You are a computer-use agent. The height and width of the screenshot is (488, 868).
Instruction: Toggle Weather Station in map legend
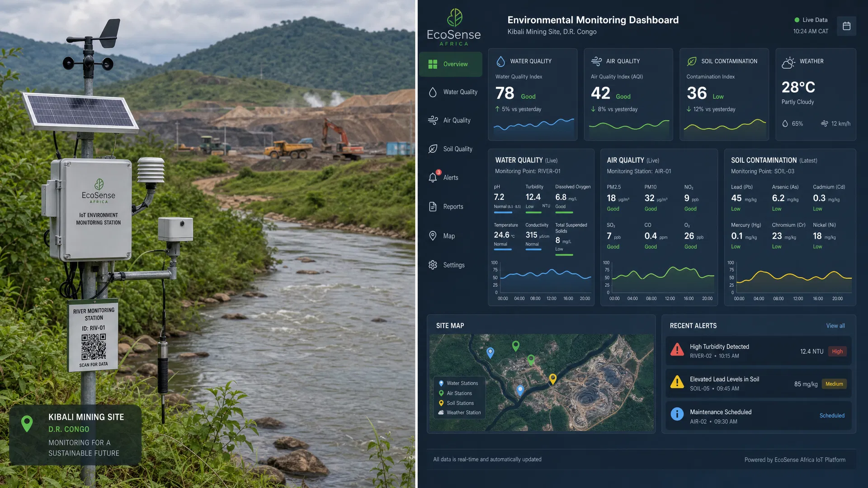(460, 413)
